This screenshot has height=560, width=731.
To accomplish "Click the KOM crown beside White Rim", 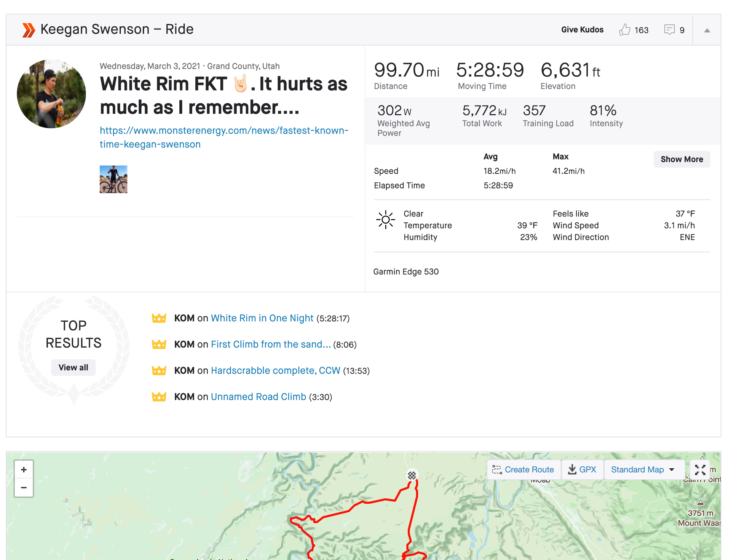I will coord(159,318).
